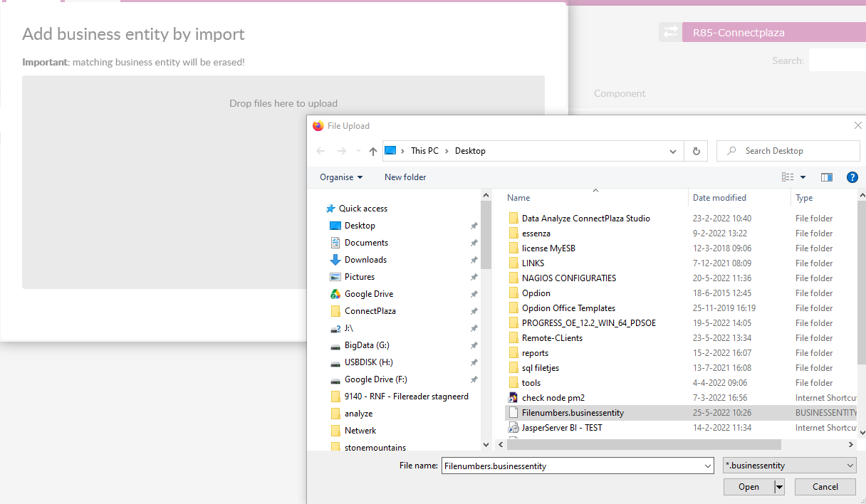Select the Filenumbers.businessentity file

(573, 413)
